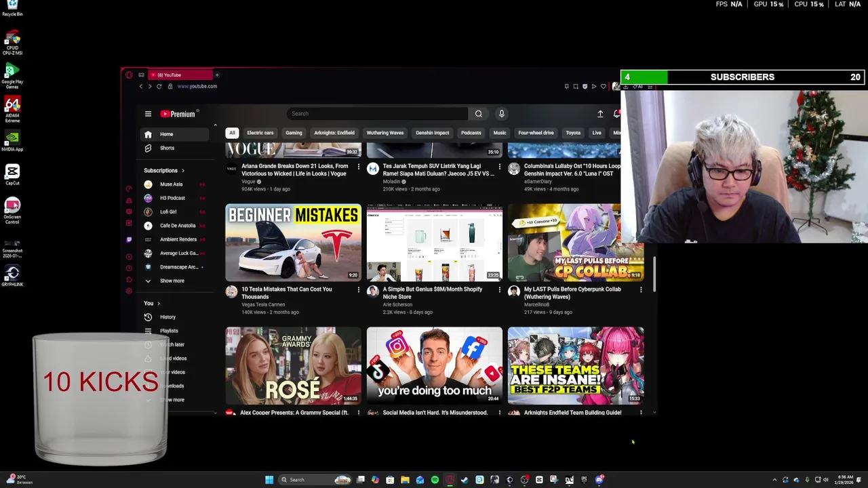The image size is (868, 488).
Task: Open Vegas Tesla Carmen channel avatar
Action: 231,291
